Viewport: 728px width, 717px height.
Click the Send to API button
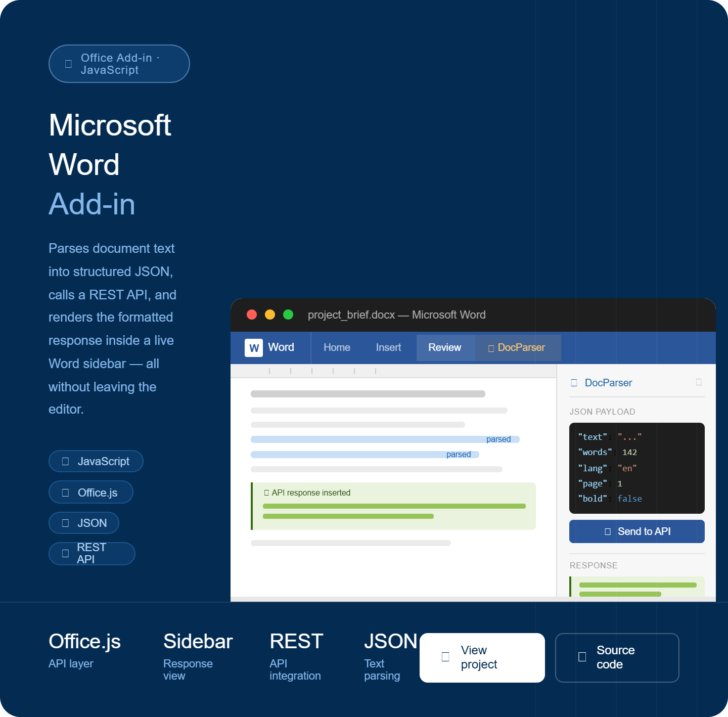click(637, 531)
